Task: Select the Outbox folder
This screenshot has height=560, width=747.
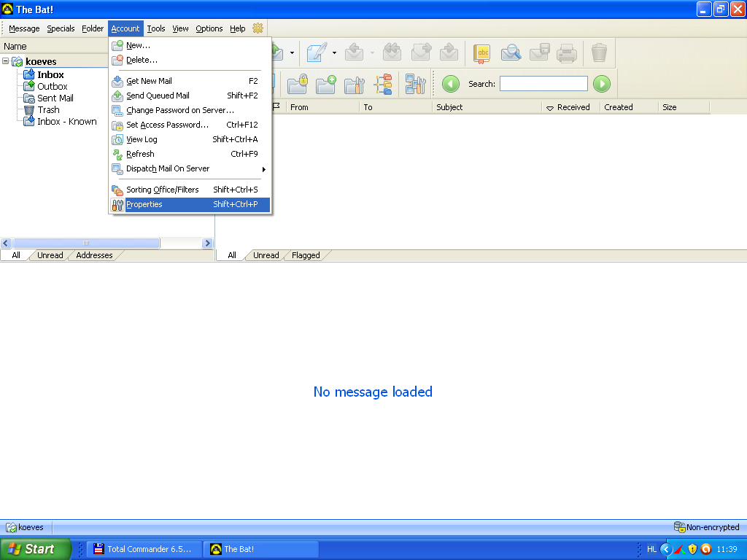Action: [x=53, y=87]
